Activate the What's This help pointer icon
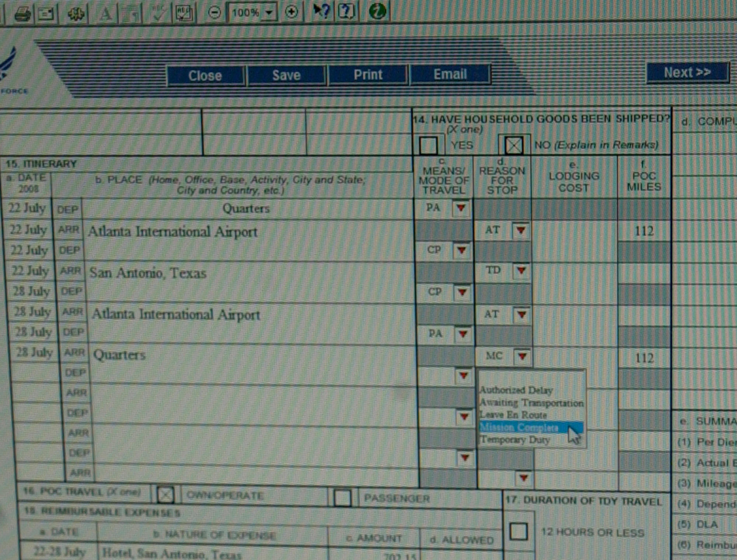This screenshot has height=560, width=737. 321,11
